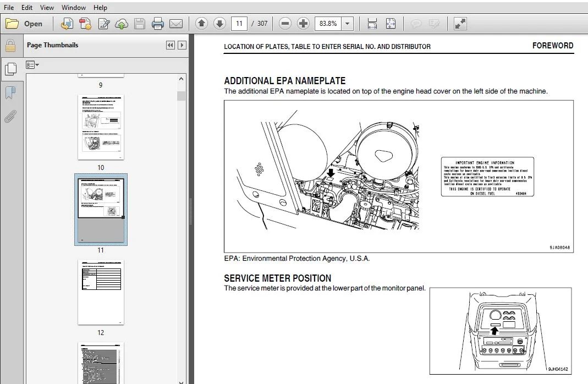Viewport: 588px width, 384px height.
Task: Click the ADDITIONAL EPA NAMEPLATE heading
Action: (284, 81)
